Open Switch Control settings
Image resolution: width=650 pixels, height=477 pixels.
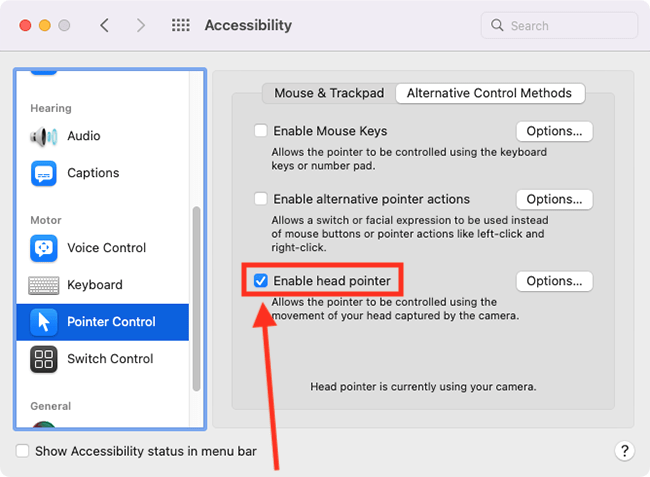[102, 359]
